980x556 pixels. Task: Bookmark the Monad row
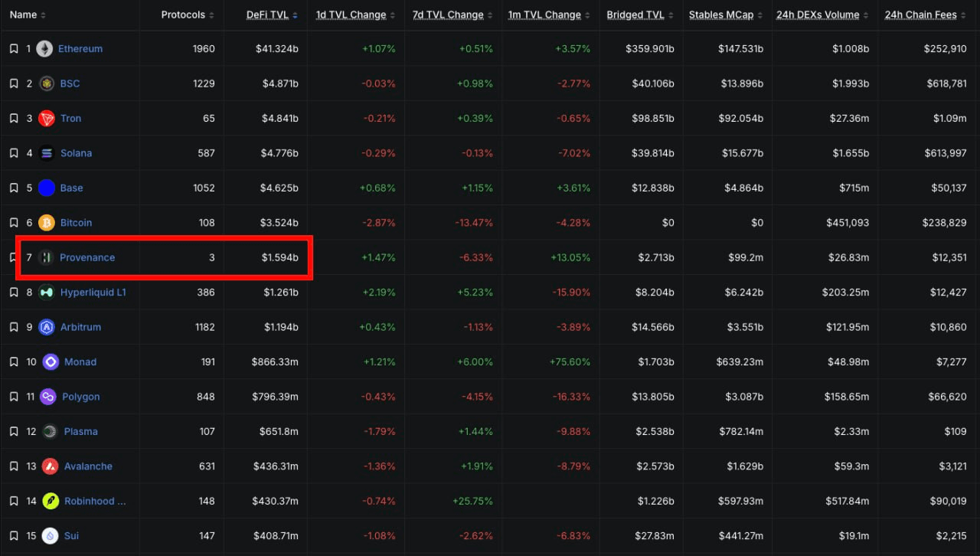14,362
